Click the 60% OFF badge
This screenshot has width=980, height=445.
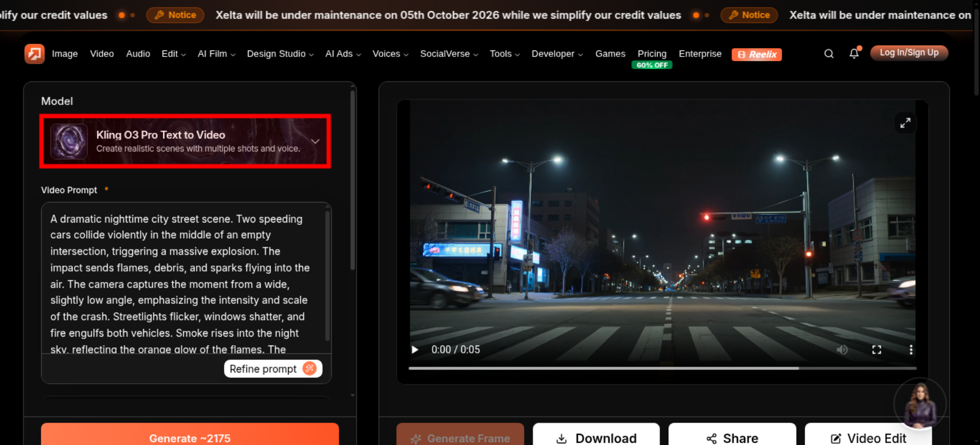[x=652, y=65]
